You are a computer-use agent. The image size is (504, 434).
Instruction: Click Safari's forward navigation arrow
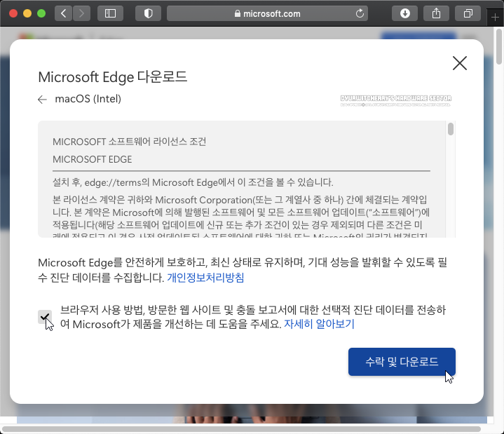[81, 13]
